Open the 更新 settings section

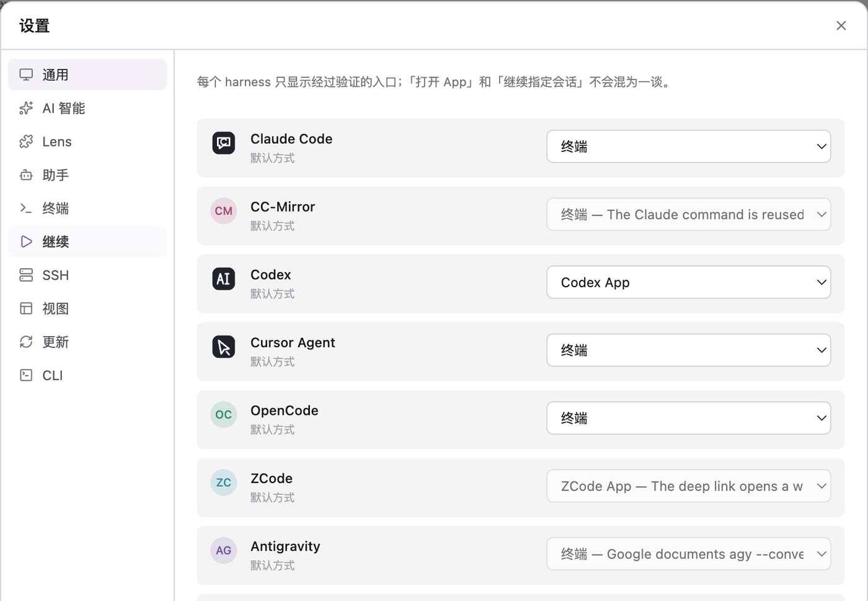(87, 342)
